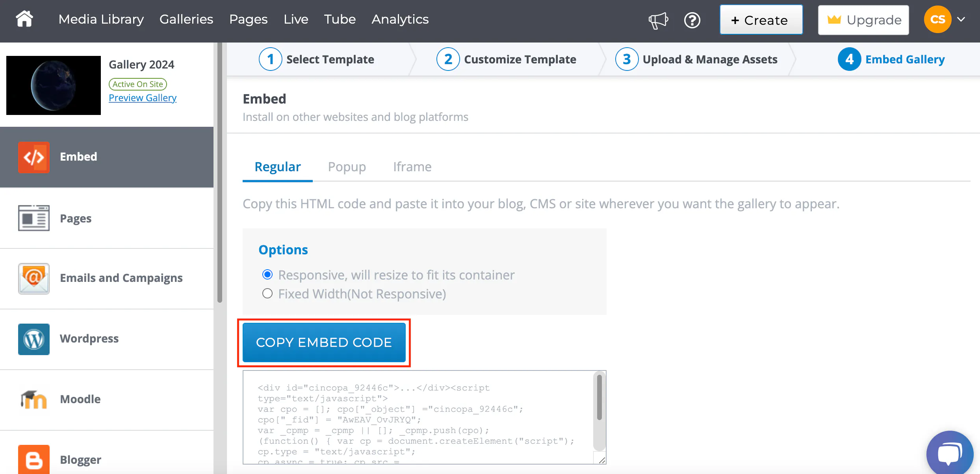This screenshot has height=474, width=980.
Task: Open Galleries menu
Action: click(186, 19)
